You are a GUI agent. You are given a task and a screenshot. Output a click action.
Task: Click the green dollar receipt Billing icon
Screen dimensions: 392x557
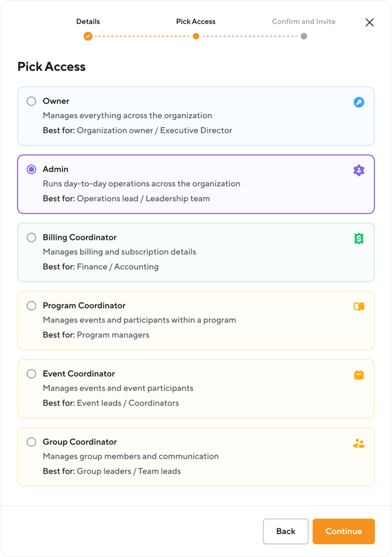point(359,238)
